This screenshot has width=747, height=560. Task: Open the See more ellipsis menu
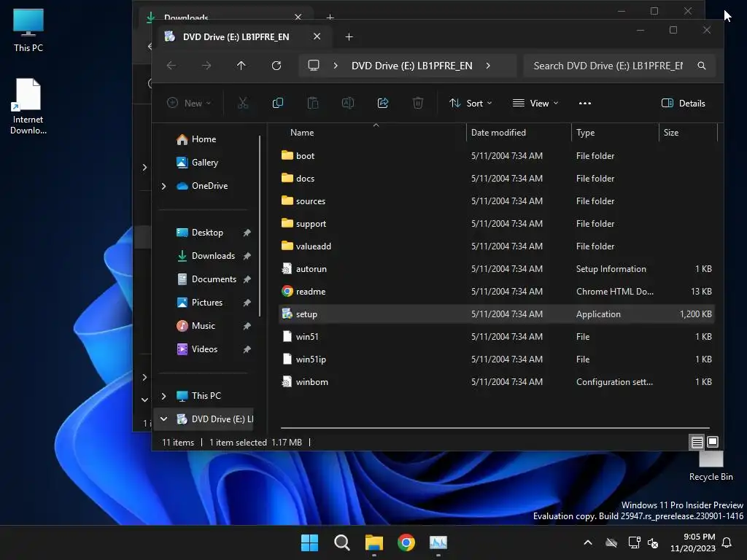584,104
